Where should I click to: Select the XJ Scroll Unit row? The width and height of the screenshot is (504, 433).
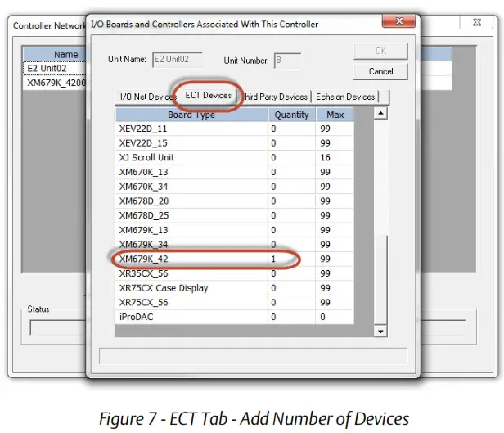coord(235,157)
